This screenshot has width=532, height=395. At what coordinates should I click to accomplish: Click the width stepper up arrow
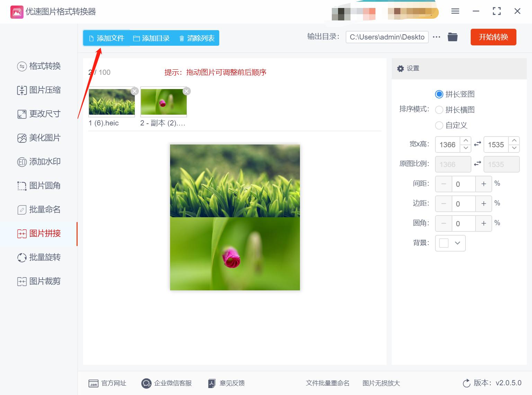466,141
